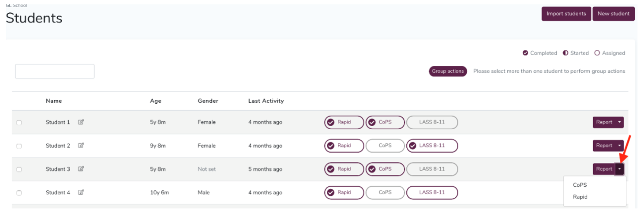Click the edit icon beside Student 2
Screen dimensions: 644x214
click(x=81, y=146)
